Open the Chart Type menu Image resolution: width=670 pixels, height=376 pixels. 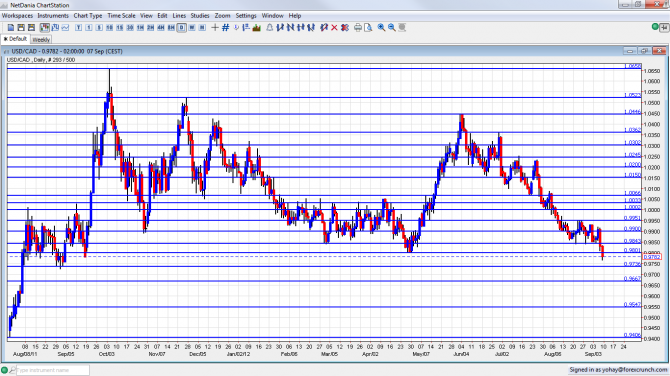88,16
